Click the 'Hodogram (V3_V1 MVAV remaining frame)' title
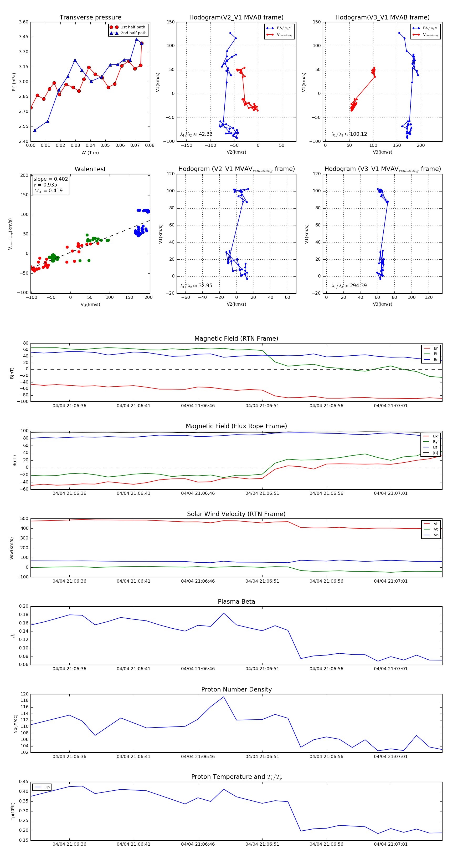473x868 pixels. [x=382, y=169]
